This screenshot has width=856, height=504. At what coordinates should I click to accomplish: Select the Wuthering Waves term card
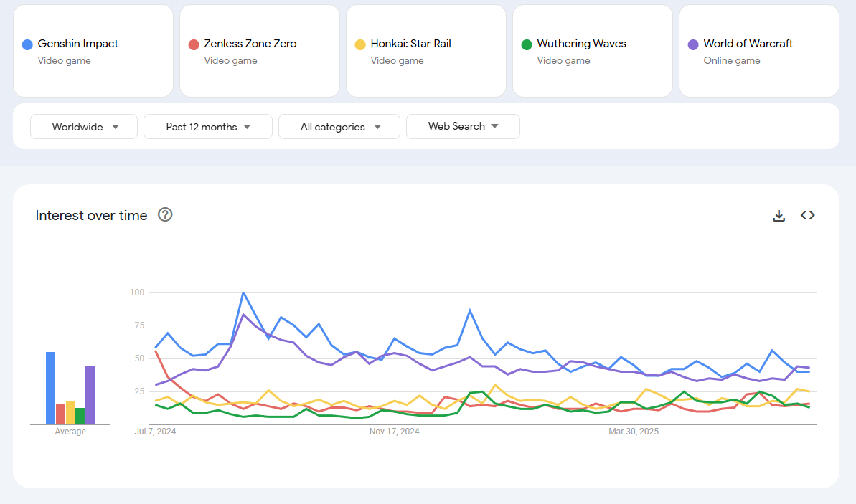[593, 52]
